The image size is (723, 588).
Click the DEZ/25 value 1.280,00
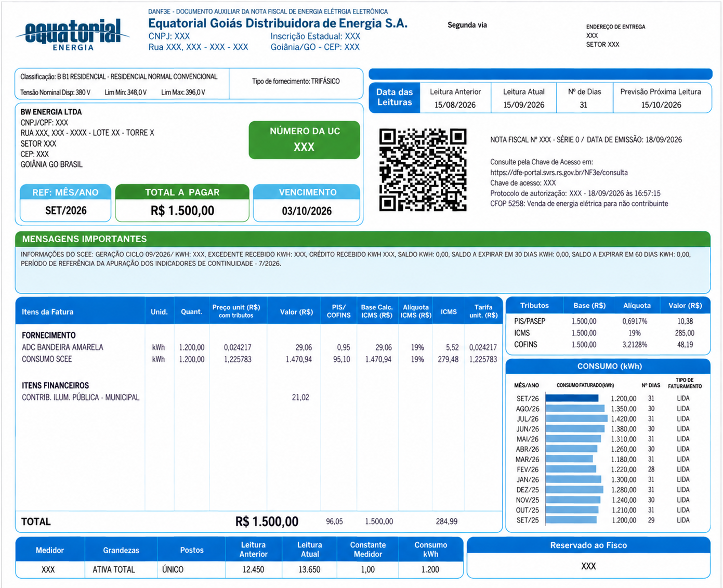[623, 490]
